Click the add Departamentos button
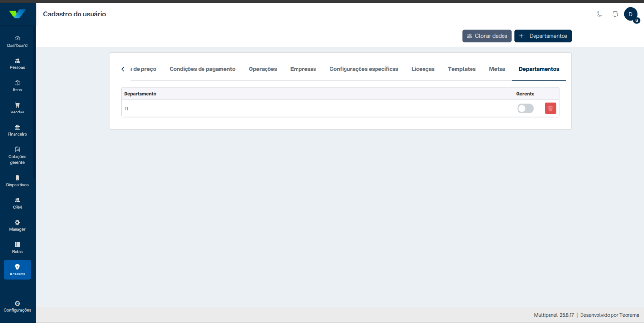The image size is (644, 323). point(543,36)
